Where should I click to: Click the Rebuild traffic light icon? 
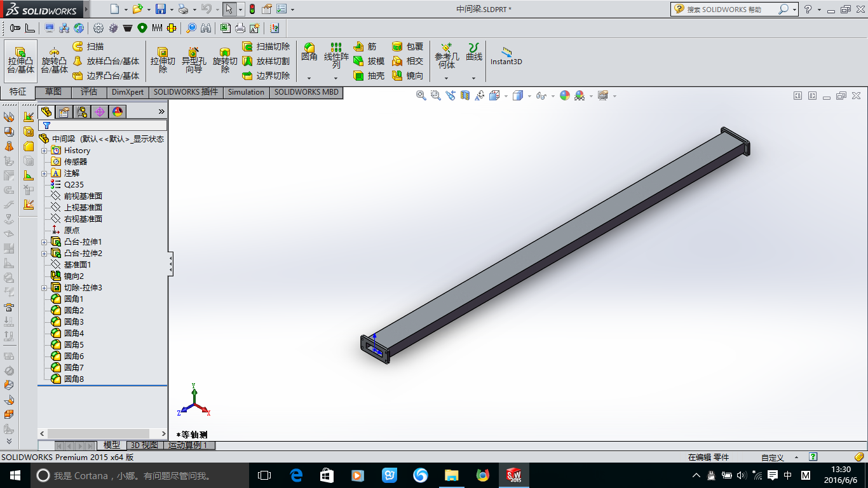(252, 9)
